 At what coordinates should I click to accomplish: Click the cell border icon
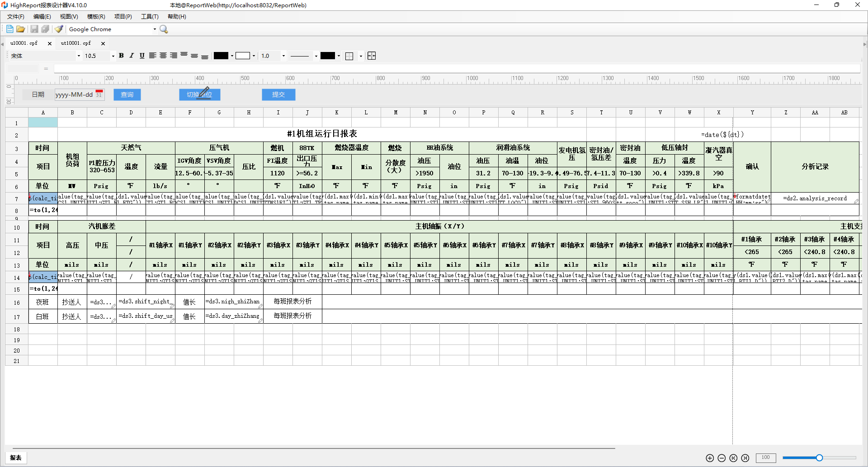(x=349, y=56)
